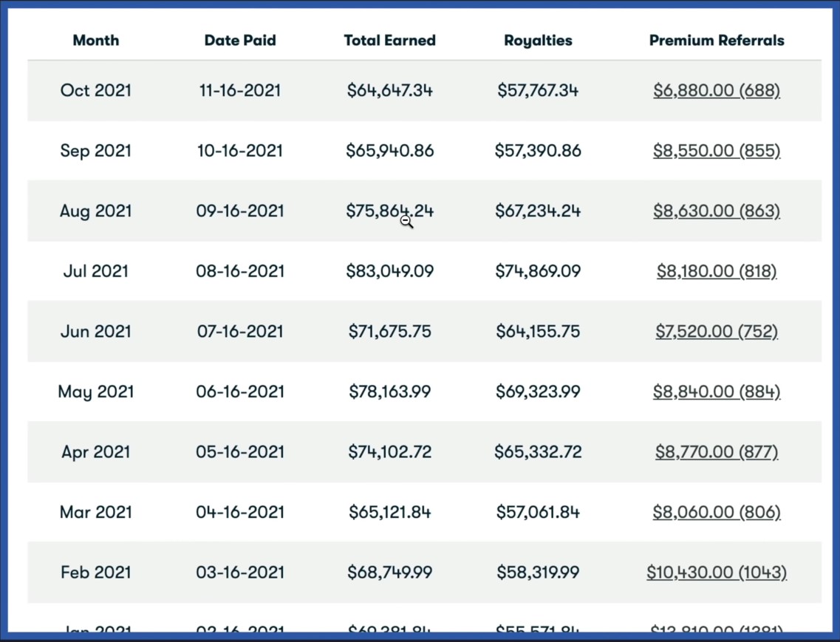The width and height of the screenshot is (840, 642).
Task: View the $10,430.00 (1043) referrals link
Action: tap(717, 573)
